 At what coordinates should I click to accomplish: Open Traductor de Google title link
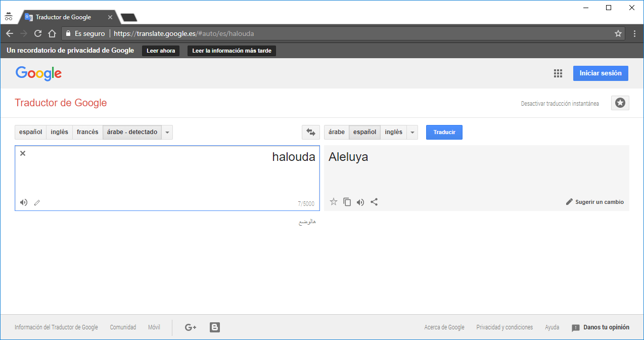click(61, 103)
